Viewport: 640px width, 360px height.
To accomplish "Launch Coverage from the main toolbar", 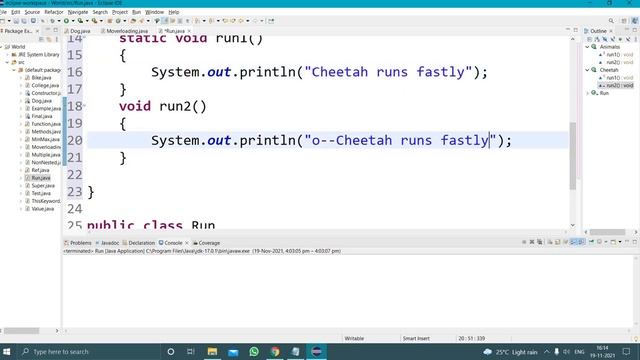I will pos(80,21).
